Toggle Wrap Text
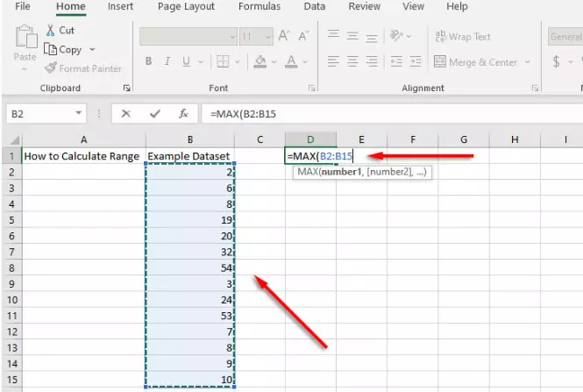The height and width of the screenshot is (392, 583). [x=463, y=37]
